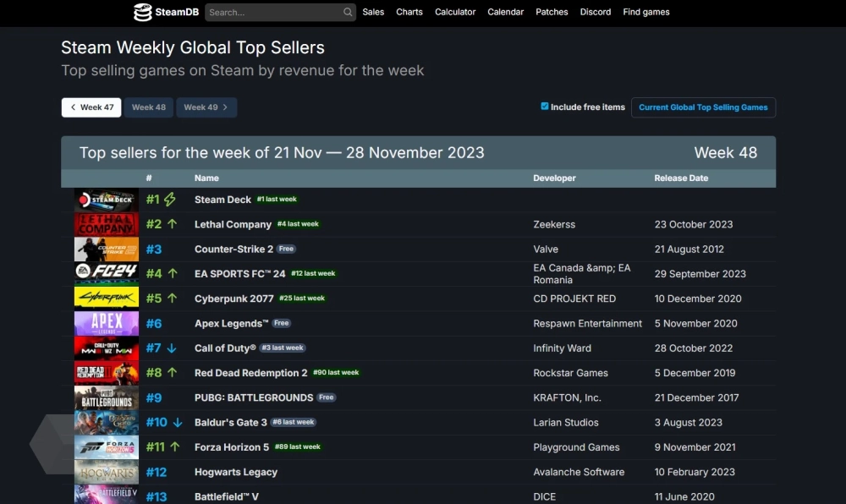Click the search magnifier icon
Screen dimensions: 846x504
coord(348,13)
